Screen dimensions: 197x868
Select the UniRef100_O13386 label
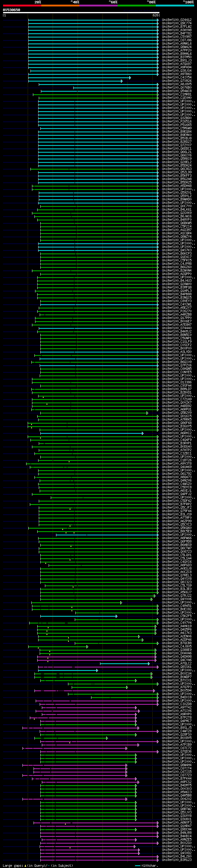click(x=176, y=382)
